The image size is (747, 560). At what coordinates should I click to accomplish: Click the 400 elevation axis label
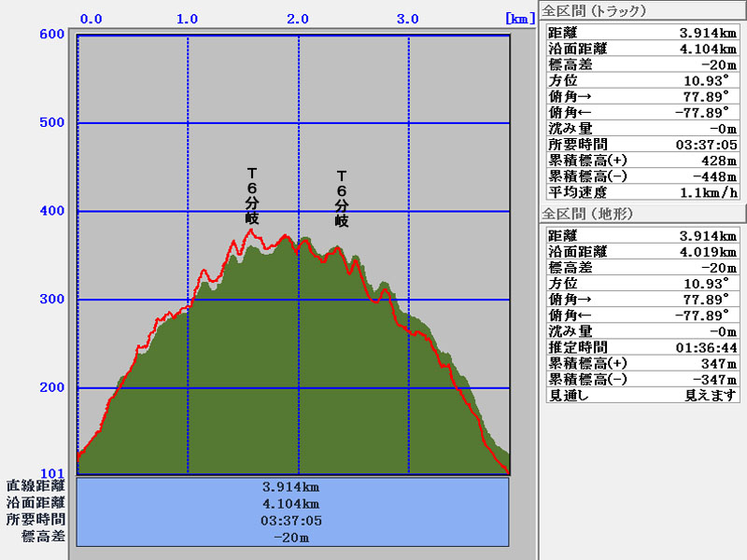51,211
